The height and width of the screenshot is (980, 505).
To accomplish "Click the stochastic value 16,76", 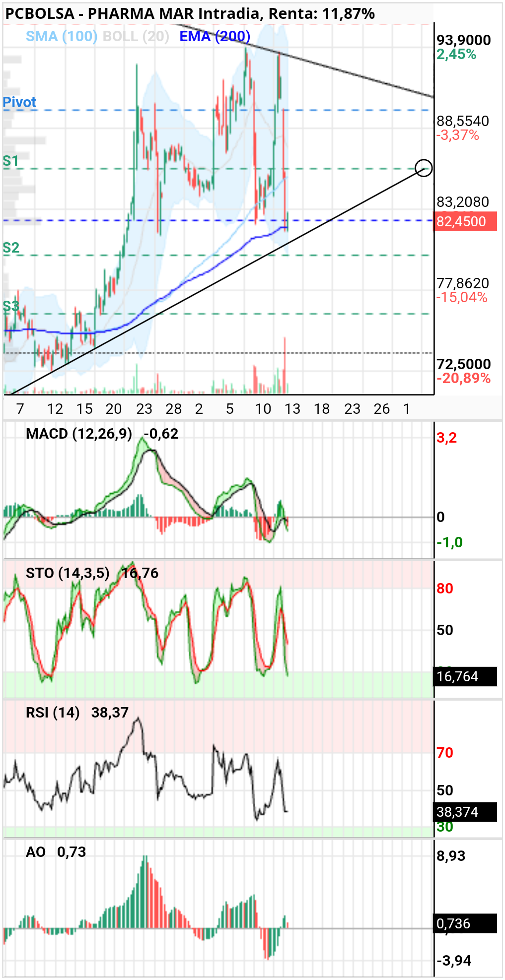I will click(x=140, y=574).
